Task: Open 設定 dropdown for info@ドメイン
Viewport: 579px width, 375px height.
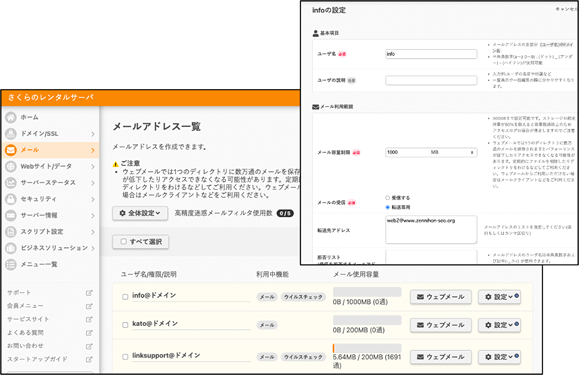Action: coord(499,297)
